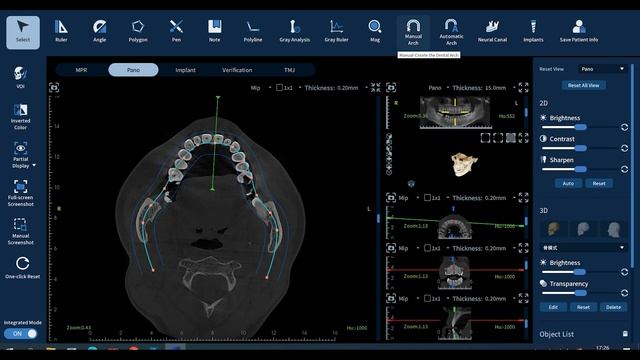Reset the Contrast value
Image resolution: width=640 pixels, height=360 pixels.
[624, 148]
